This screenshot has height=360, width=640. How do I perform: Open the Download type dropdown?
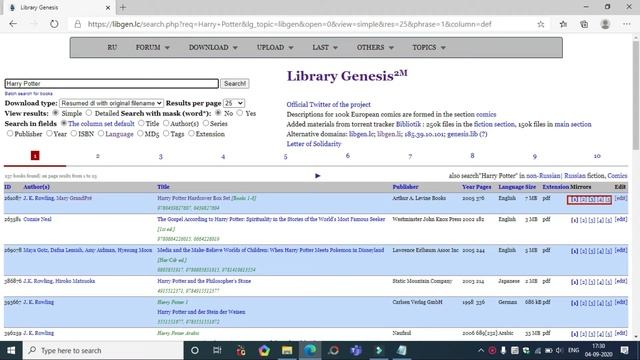point(111,103)
